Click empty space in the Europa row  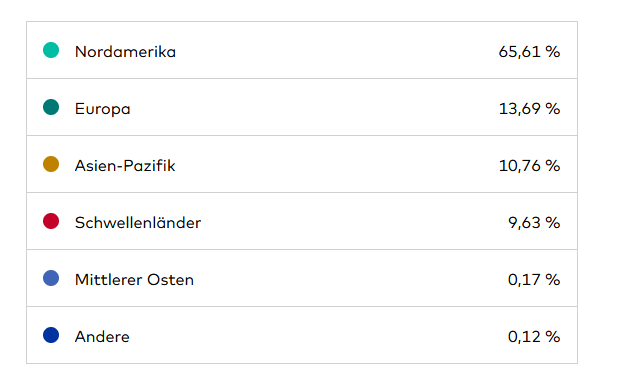(x=313, y=107)
